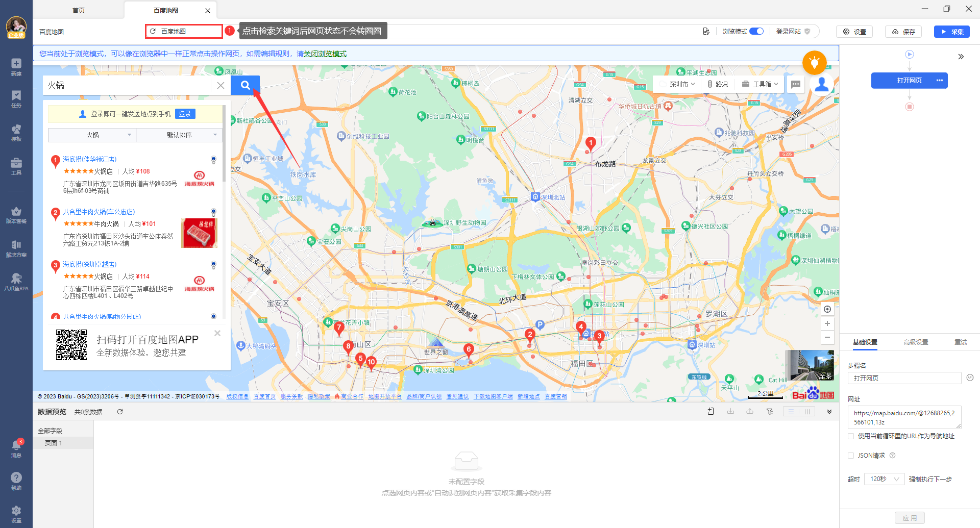This screenshot has width=980, height=528.
Task: Open the 解决方案 sidebar icon
Action: [x=16, y=249]
